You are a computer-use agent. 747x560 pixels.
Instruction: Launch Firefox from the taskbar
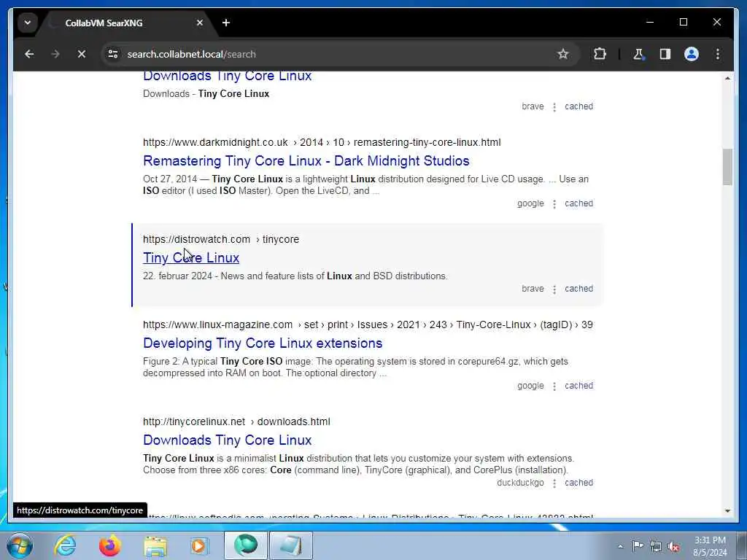point(109,545)
